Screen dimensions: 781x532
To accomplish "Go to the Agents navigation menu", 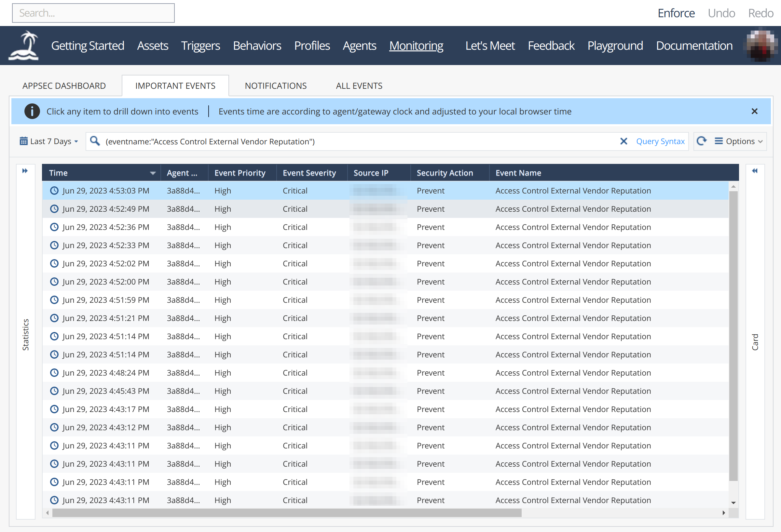I will 359,46.
